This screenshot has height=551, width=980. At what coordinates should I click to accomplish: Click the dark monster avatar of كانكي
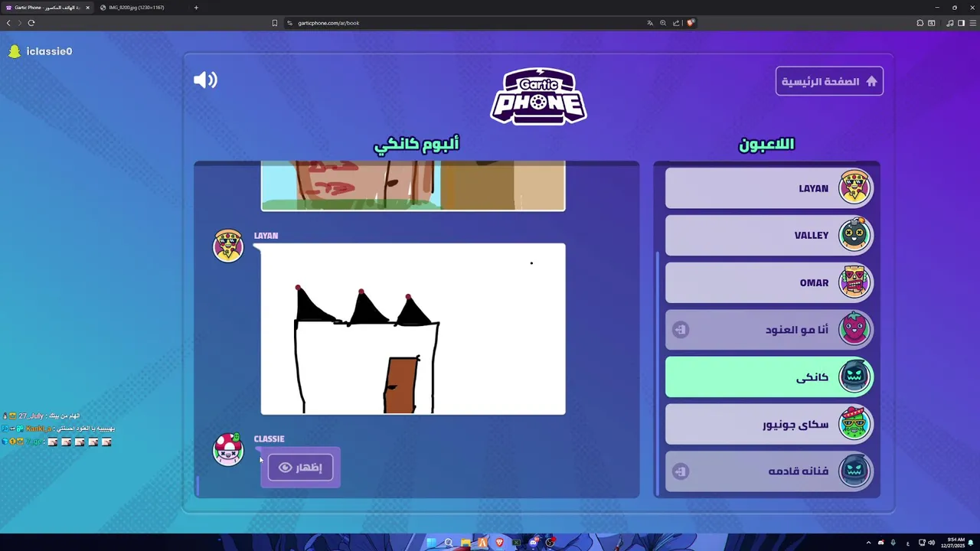click(854, 377)
